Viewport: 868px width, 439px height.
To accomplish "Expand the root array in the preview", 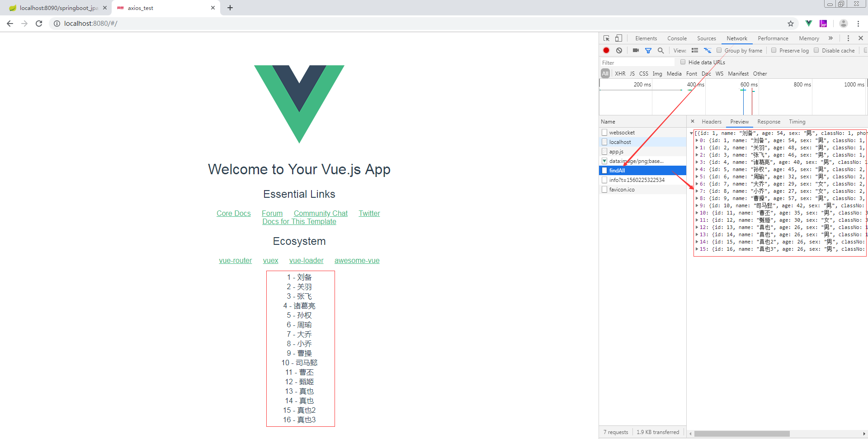I will pos(692,134).
